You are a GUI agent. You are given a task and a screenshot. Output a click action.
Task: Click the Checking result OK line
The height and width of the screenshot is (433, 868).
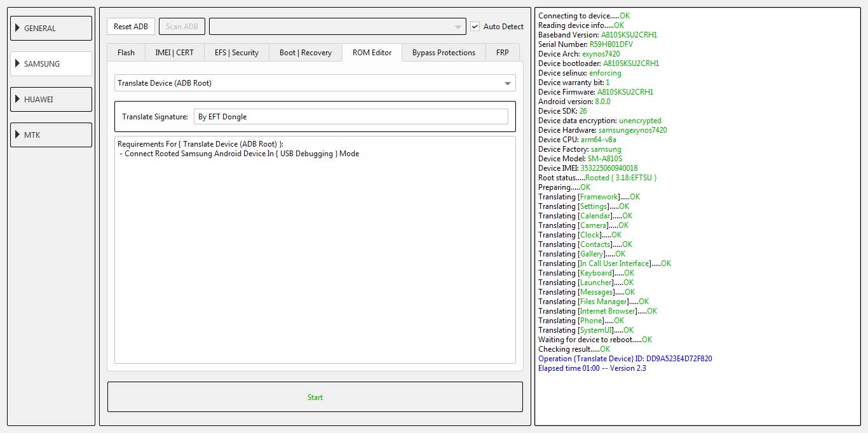[574, 349]
